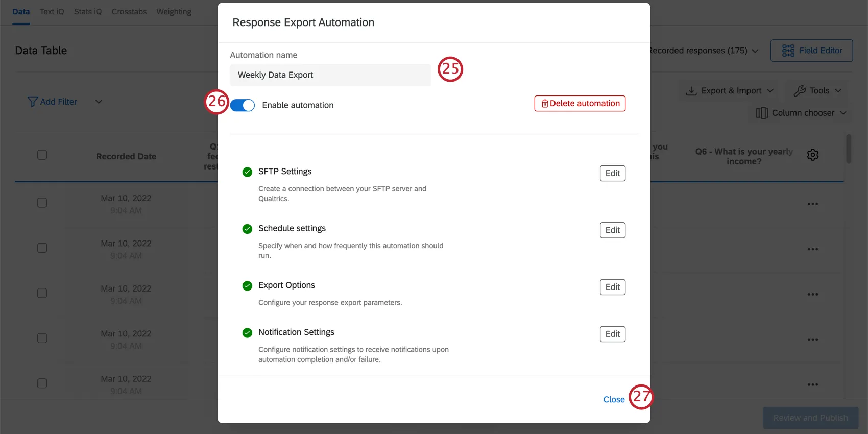Viewport: 868px width, 434px height.
Task: Expand the Recorded responses dropdown
Action: click(x=755, y=51)
